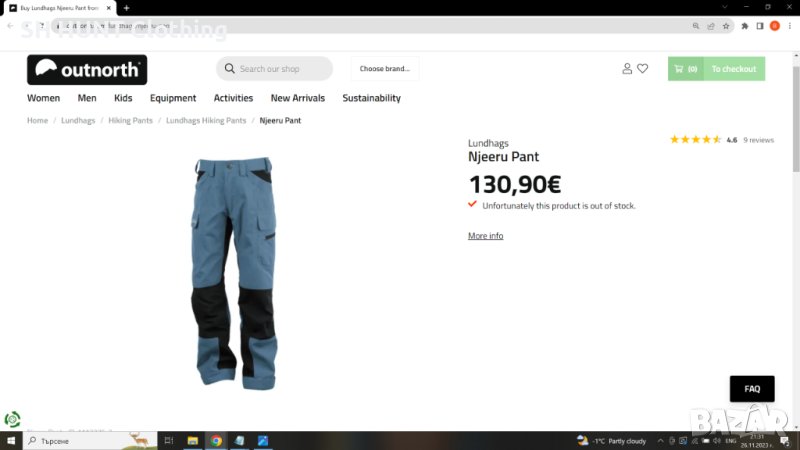
Task: Click the Search our shop field
Action: click(x=274, y=69)
